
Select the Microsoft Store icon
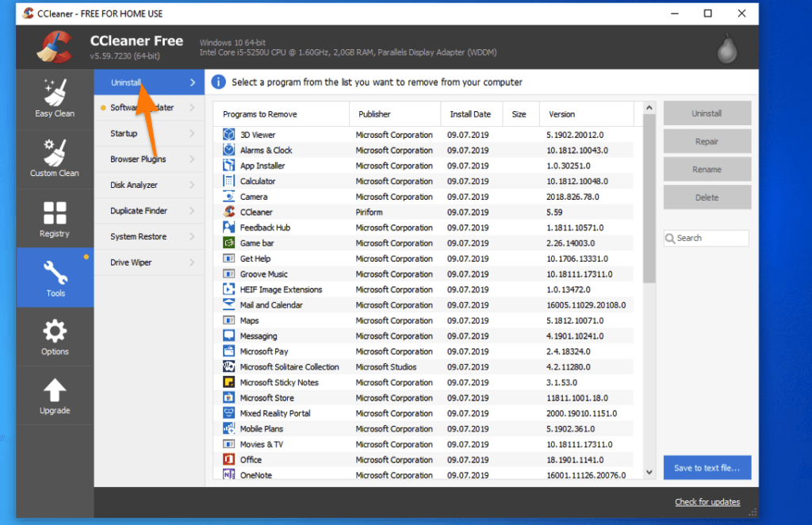pos(229,397)
